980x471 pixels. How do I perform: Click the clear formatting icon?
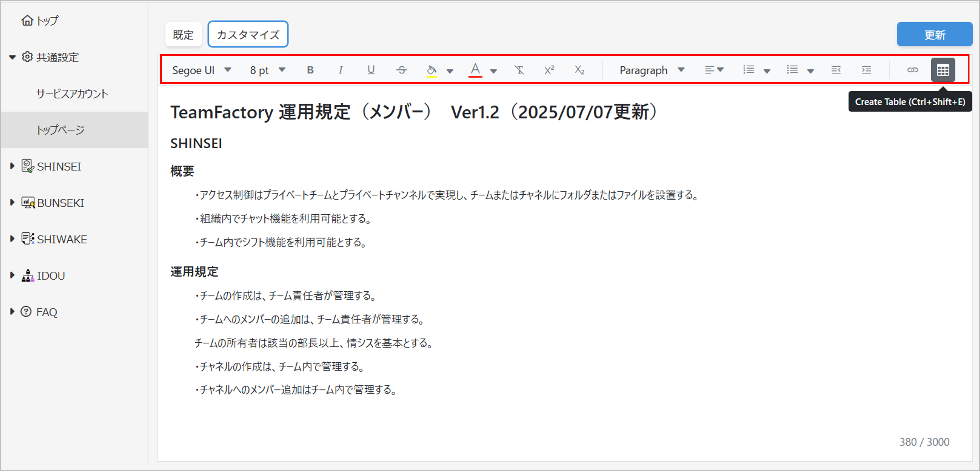pos(519,70)
